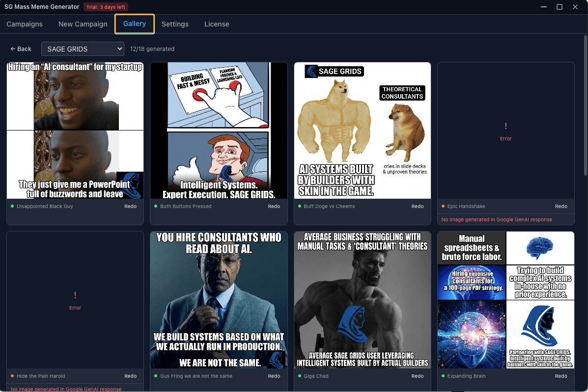Viewport: 588px width, 392px height.
Task: Click the green status dot for Both Buttons Pressed
Action: click(x=156, y=206)
